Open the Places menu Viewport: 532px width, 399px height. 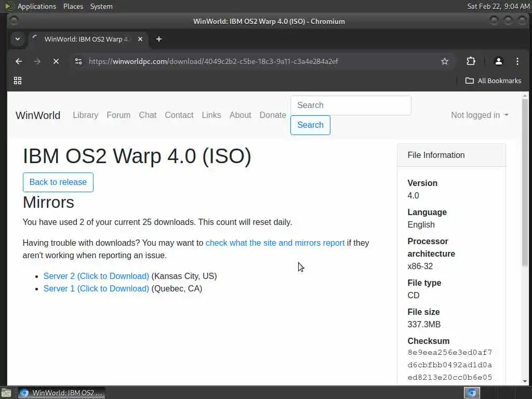73,6
